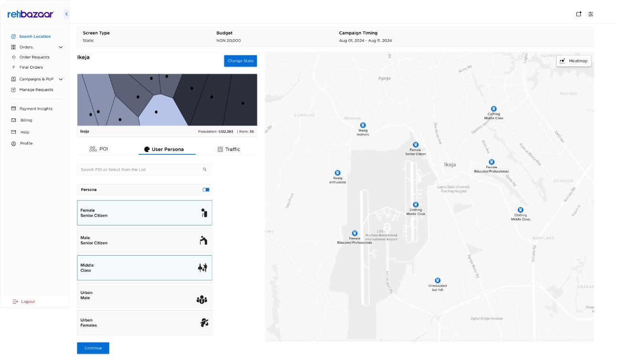617x364 pixels.
Task: Click the Uneducated but rich map marker
Action: click(437, 280)
